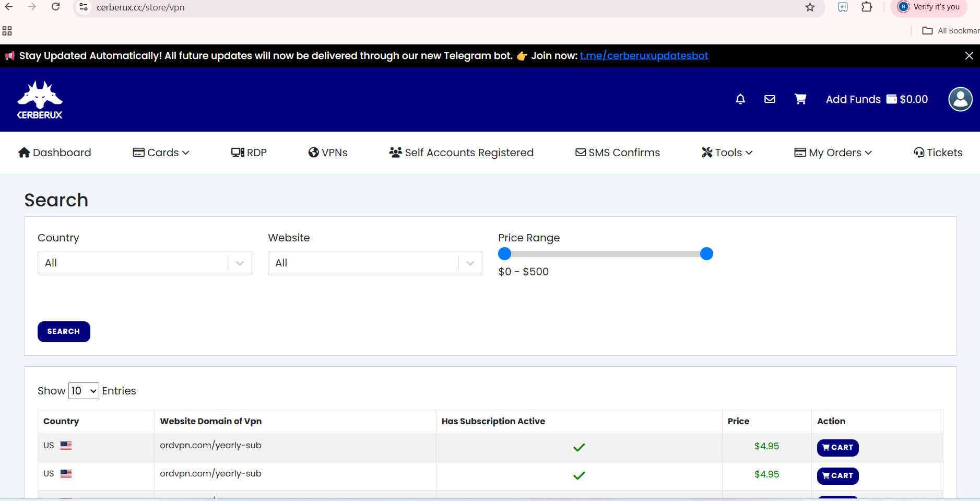Click Add Funds
The image size is (980, 501).
[853, 99]
